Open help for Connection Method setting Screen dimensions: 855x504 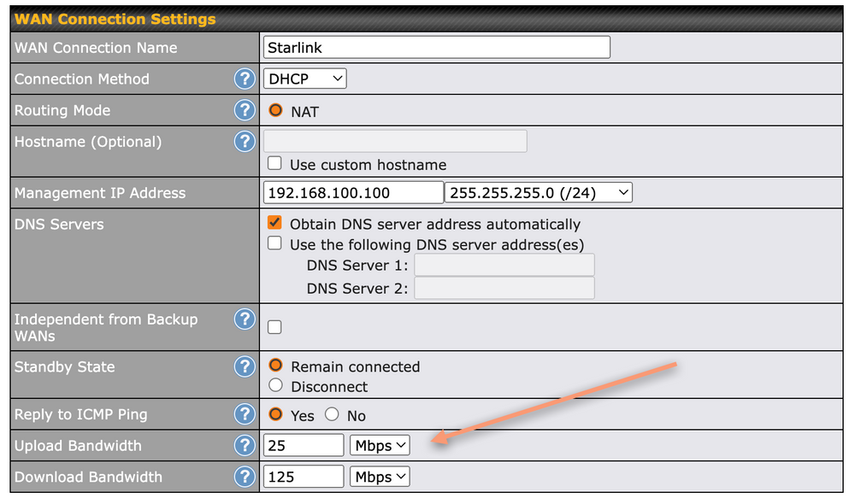245,79
